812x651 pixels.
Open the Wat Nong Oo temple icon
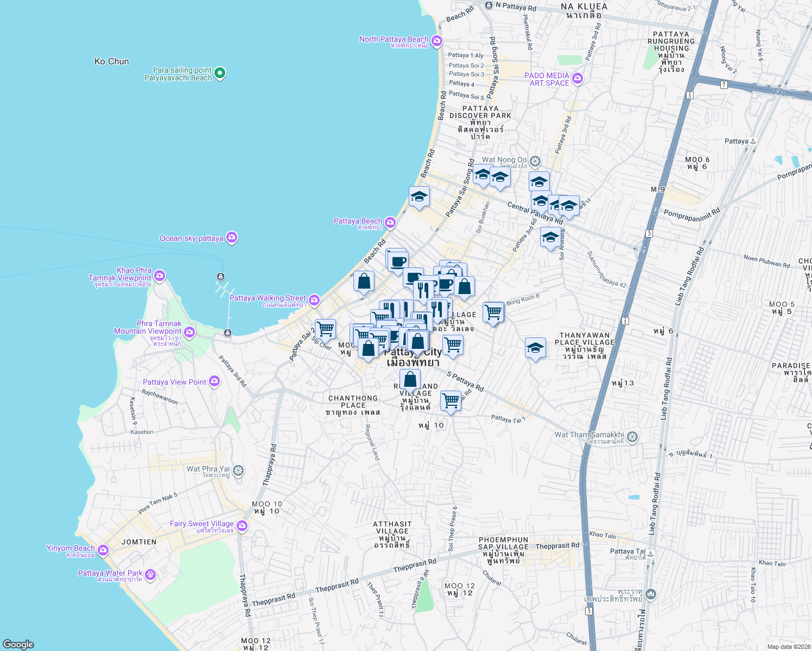[535, 161]
